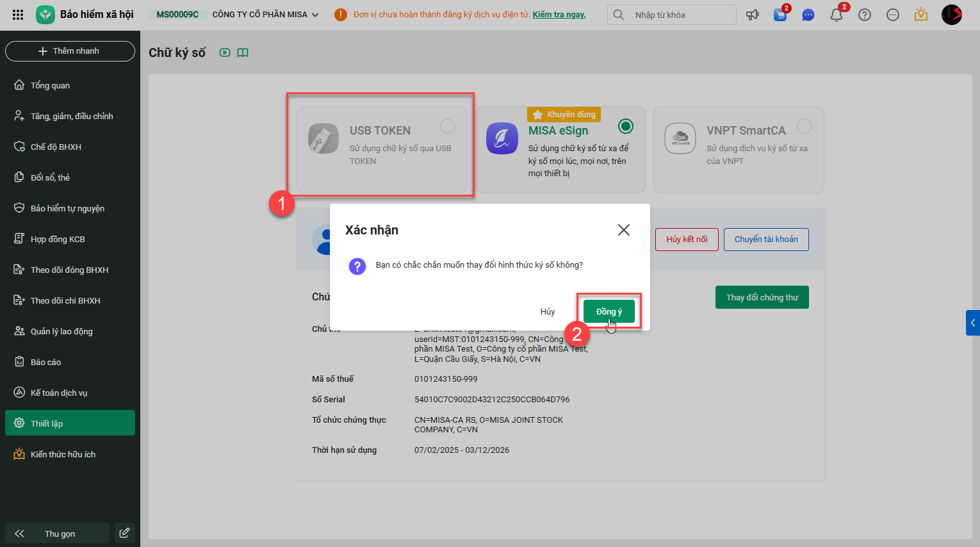Open Đổi sổ, thẻ menu

[70, 177]
